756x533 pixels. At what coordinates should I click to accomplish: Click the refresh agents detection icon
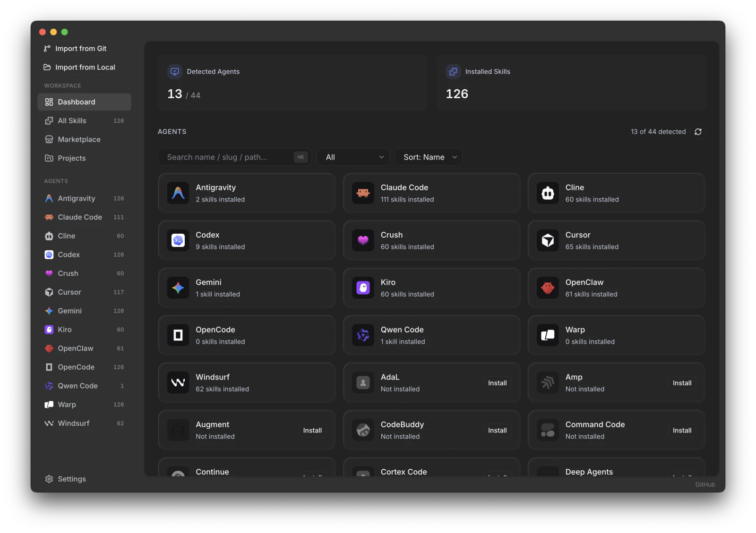698,132
